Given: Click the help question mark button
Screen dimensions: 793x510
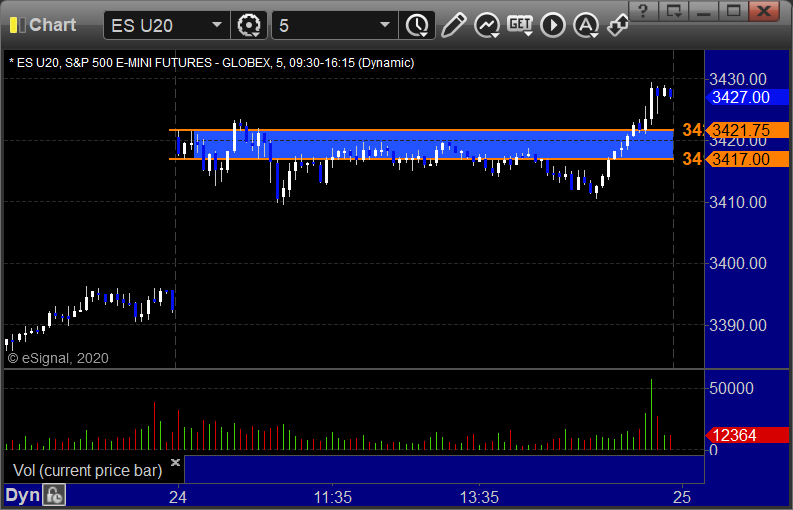Looking at the screenshot, I should (x=643, y=11).
